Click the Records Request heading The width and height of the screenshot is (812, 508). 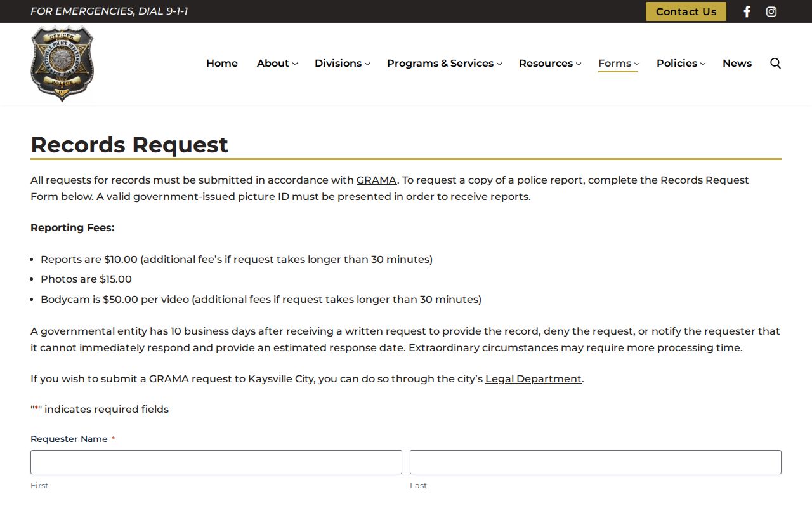129,145
